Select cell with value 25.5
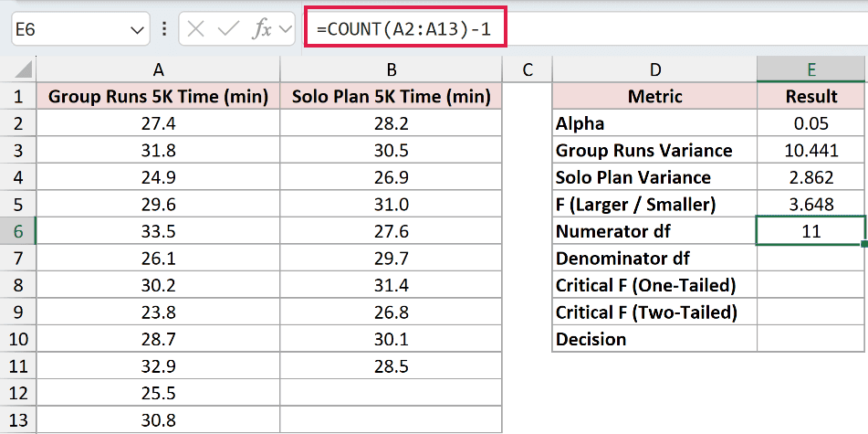The width and height of the screenshot is (868, 434). coord(158,394)
